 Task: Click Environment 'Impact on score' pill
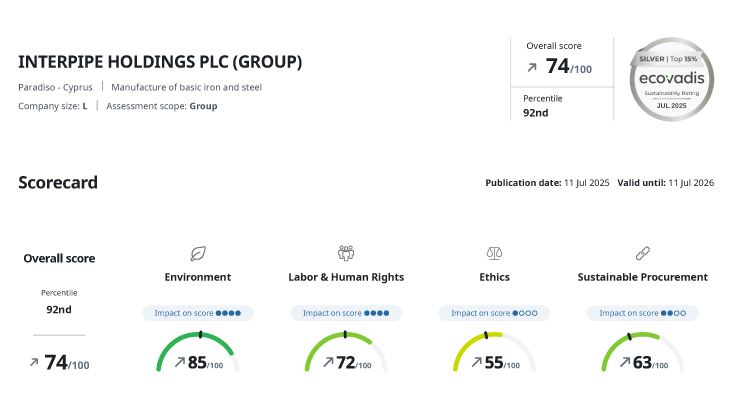point(198,313)
